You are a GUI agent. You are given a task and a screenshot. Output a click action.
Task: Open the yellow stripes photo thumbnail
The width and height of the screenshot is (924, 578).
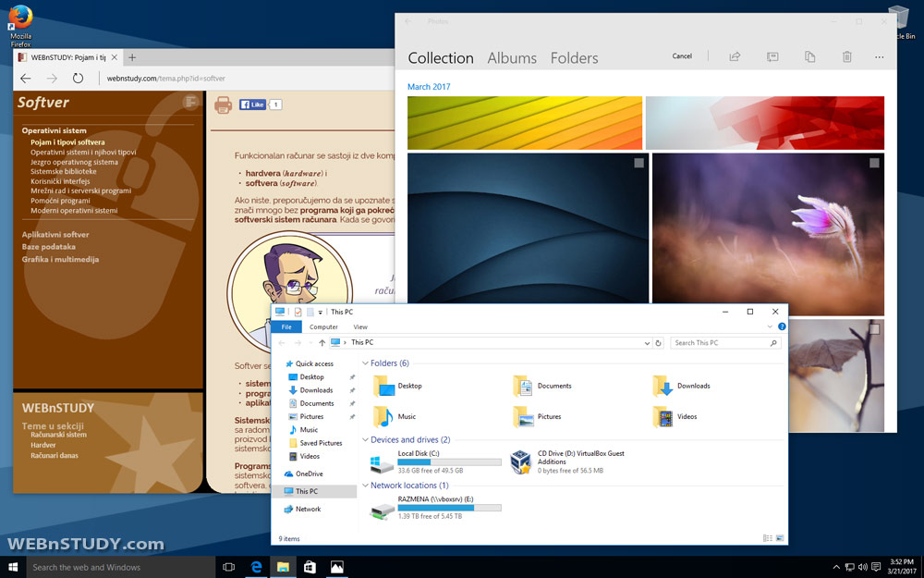525,123
